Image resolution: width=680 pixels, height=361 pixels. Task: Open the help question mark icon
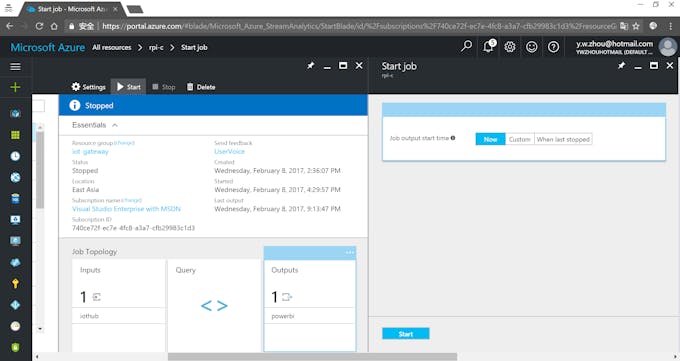tap(553, 47)
